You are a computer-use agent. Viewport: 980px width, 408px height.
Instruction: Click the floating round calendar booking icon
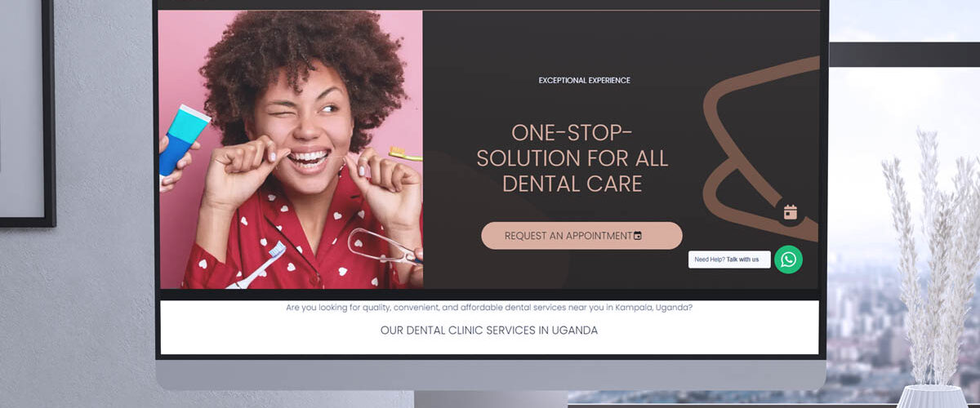(790, 212)
